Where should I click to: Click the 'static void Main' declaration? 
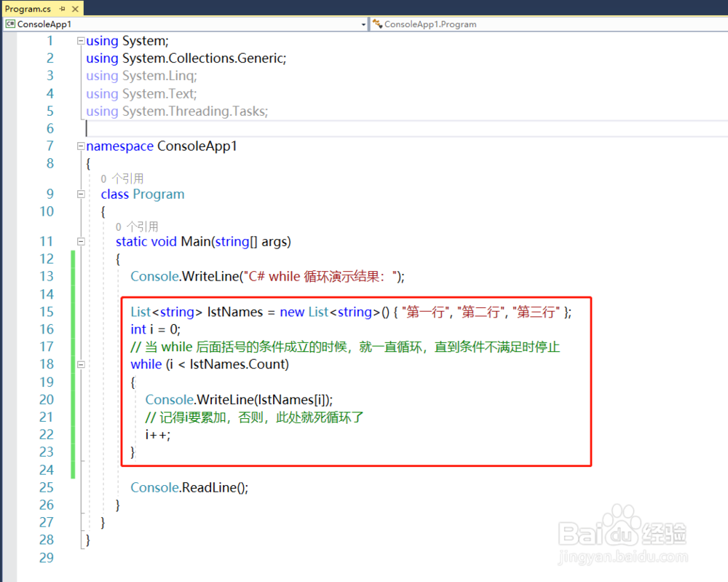pyautogui.click(x=203, y=242)
